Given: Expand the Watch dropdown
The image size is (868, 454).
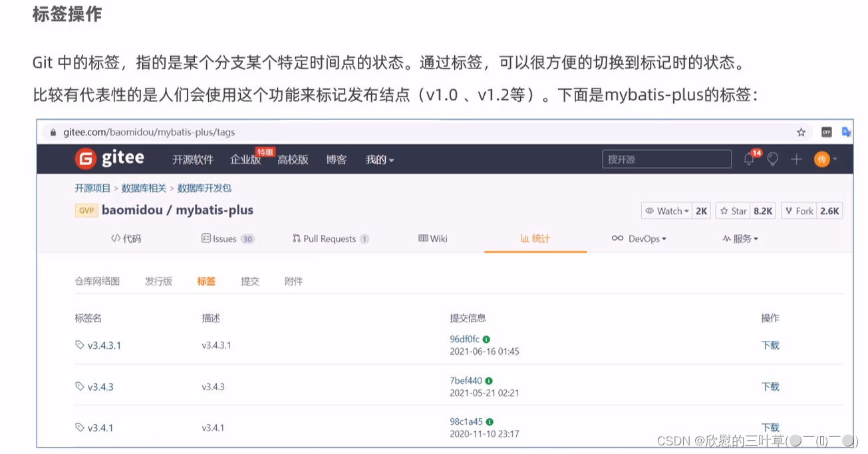Looking at the screenshot, I should (666, 211).
